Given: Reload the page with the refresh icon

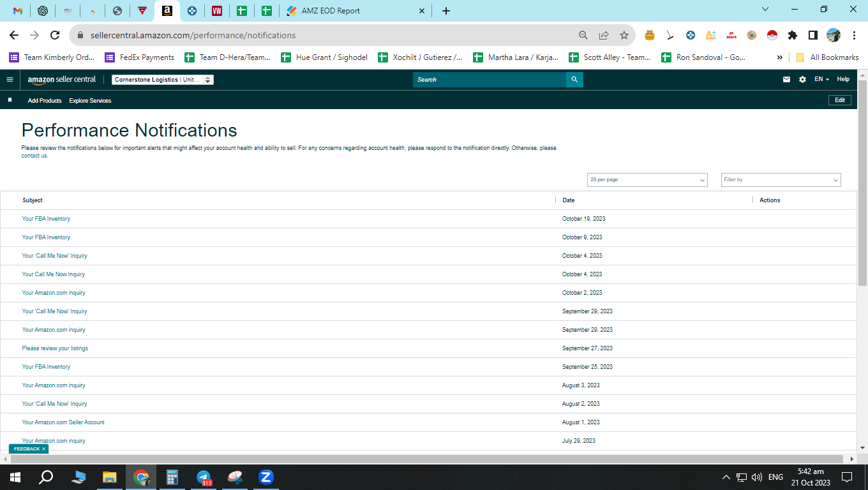Looking at the screenshot, I should click(x=55, y=35).
